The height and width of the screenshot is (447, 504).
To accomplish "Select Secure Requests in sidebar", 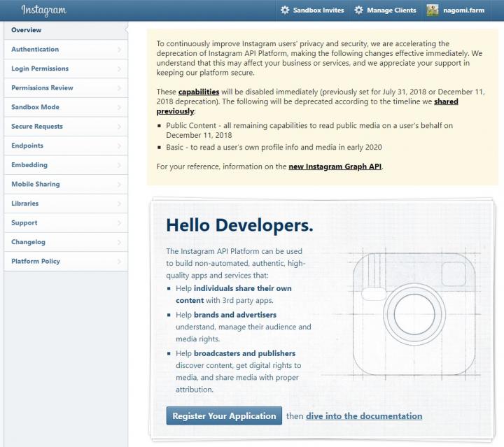I will coord(37,127).
